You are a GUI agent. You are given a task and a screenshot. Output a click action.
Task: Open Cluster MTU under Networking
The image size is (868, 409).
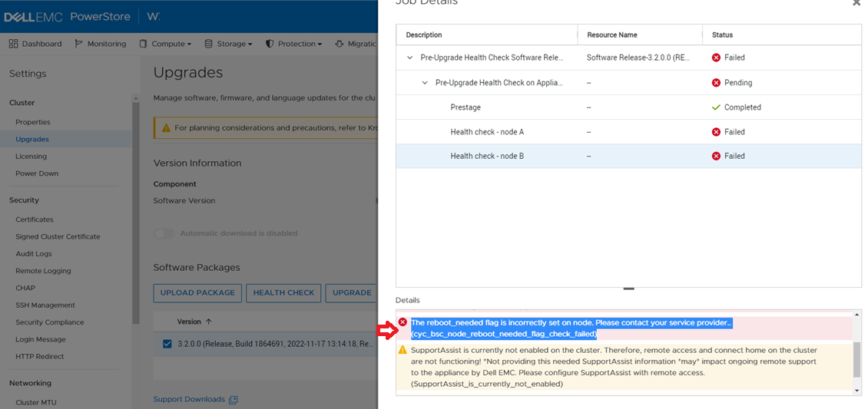point(36,402)
